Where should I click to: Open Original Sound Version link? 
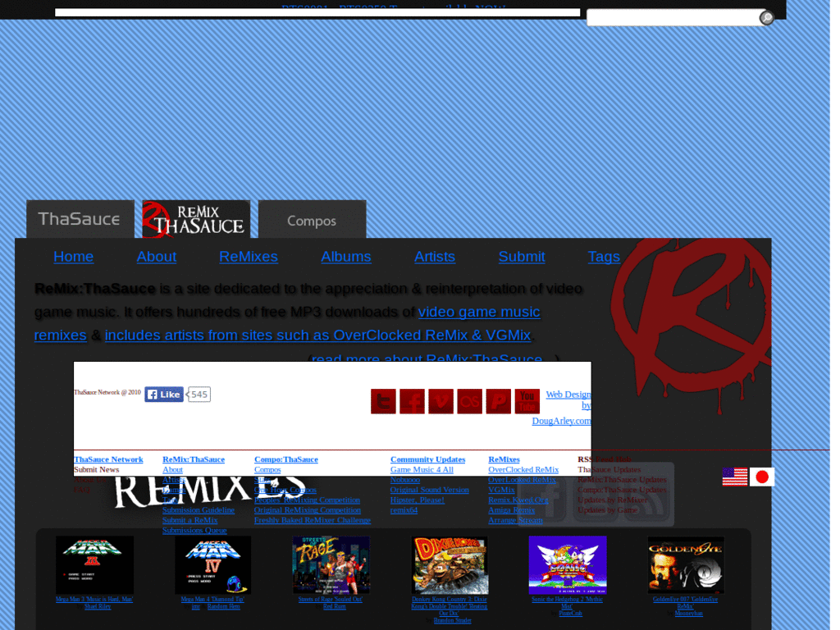coord(430,491)
